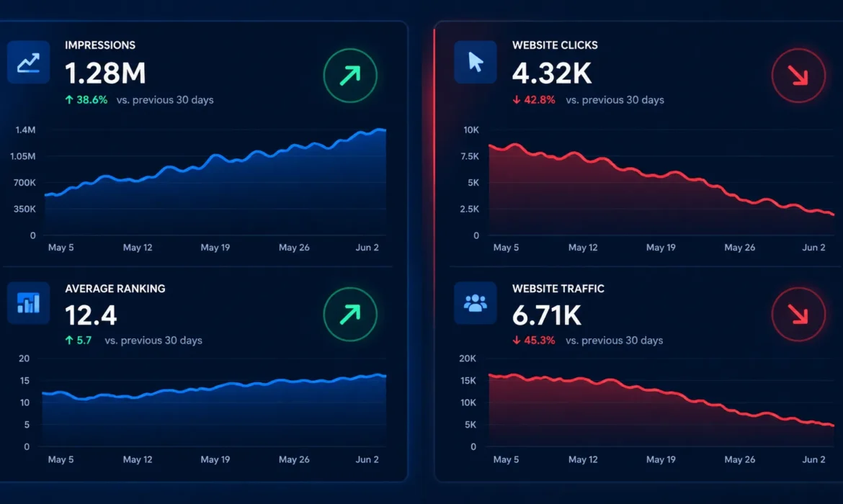The height and width of the screenshot is (504, 843).
Task: Click the 2.5K axis label on Website Clicks chart
Action: pos(469,209)
